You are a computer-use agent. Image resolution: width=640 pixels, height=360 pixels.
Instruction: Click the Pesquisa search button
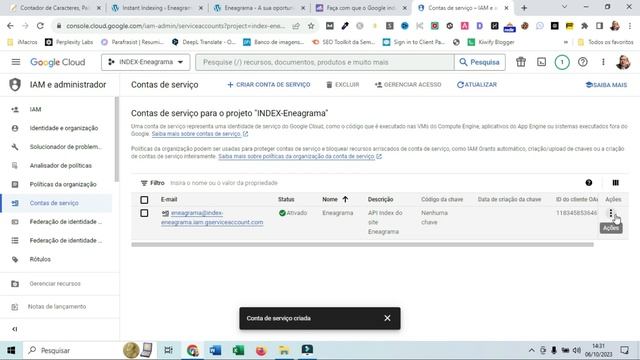480,62
